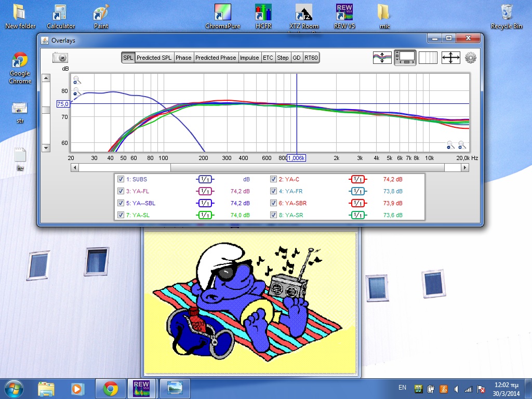Select the str file on the desktop
Viewport: 532px width, 399px height.
click(x=20, y=113)
